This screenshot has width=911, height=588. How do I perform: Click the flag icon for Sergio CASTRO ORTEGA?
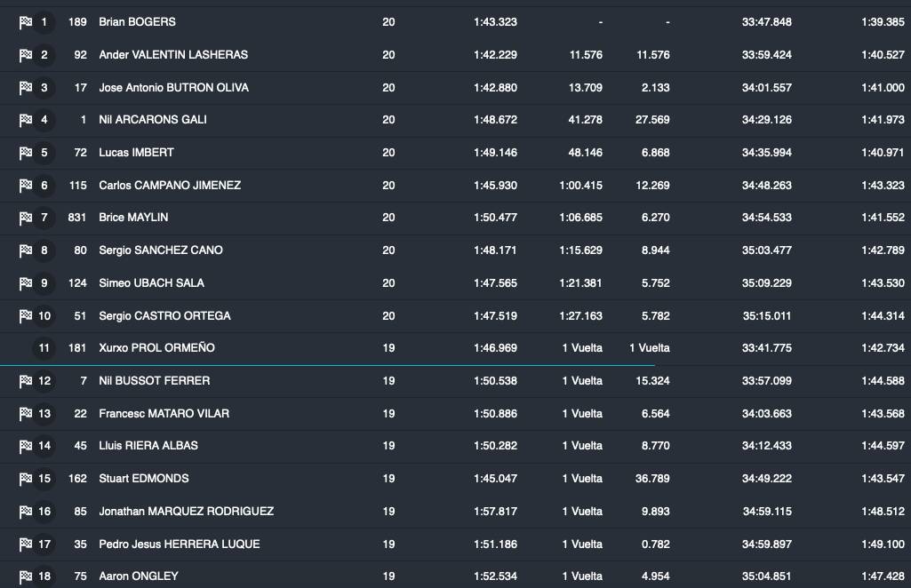tap(25, 316)
